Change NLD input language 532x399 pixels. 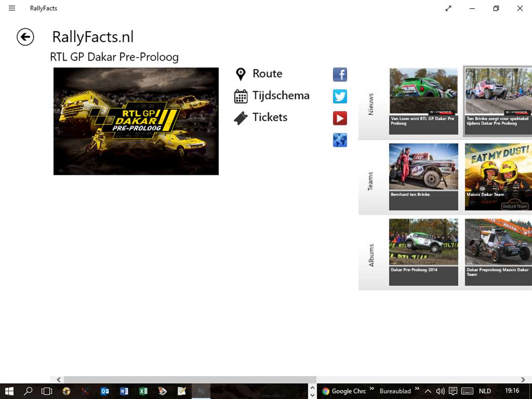tap(485, 391)
